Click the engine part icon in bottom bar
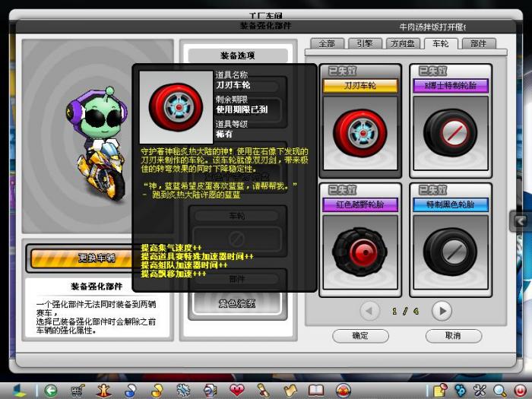Viewport: 532px width, 399px height. click(x=210, y=391)
